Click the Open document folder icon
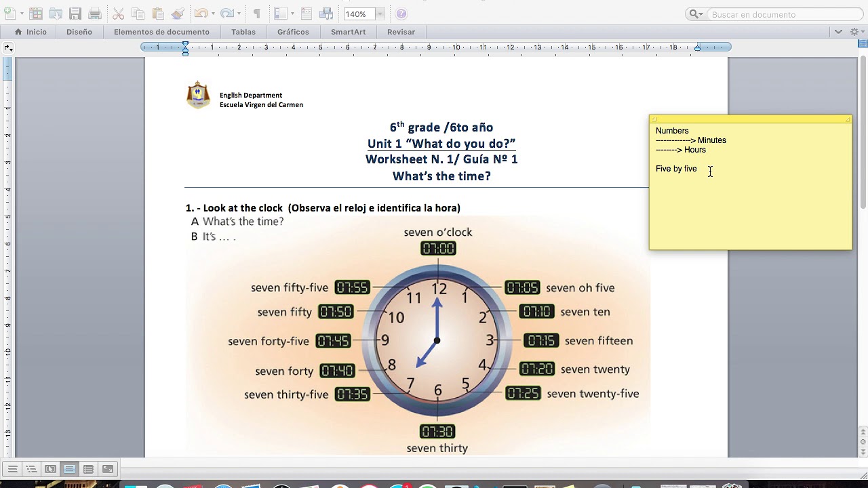This screenshot has width=868, height=488. point(56,14)
